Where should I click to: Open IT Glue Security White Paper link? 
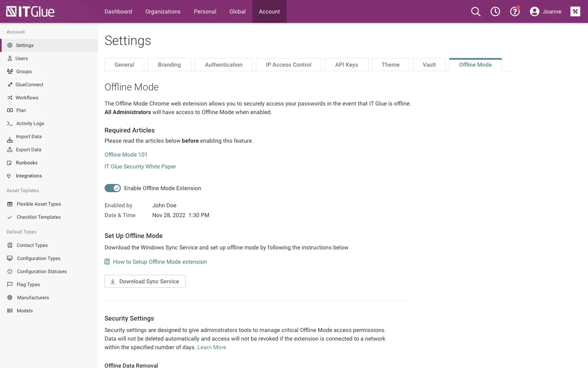[140, 166]
